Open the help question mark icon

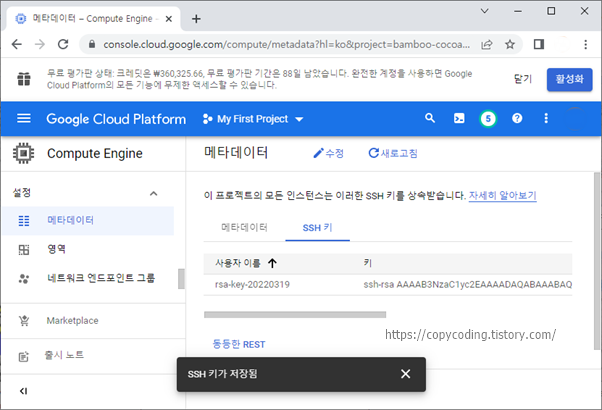pyautogui.click(x=517, y=118)
